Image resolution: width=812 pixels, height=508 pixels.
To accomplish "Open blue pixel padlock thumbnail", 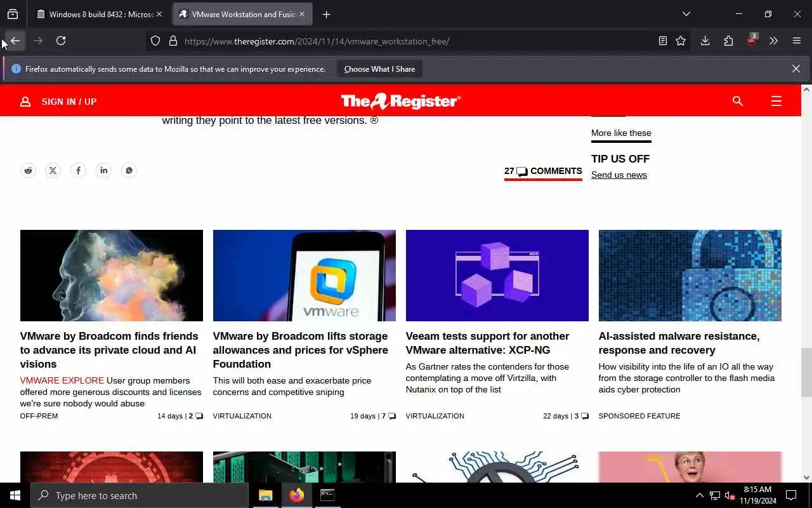I will click(x=690, y=276).
